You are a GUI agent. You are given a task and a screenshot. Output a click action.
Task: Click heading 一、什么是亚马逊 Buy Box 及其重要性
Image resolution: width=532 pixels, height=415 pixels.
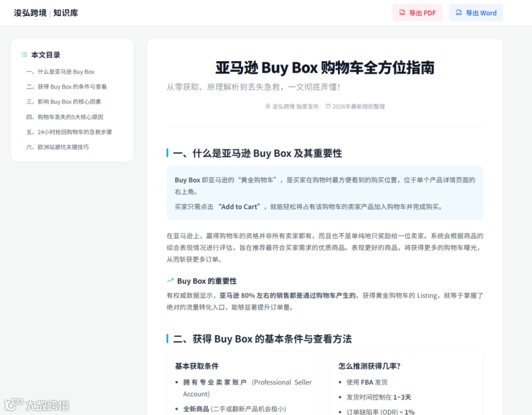257,153
